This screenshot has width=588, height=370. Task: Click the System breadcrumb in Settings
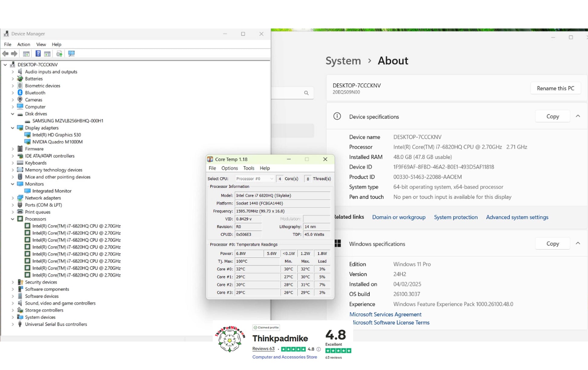pos(343,61)
